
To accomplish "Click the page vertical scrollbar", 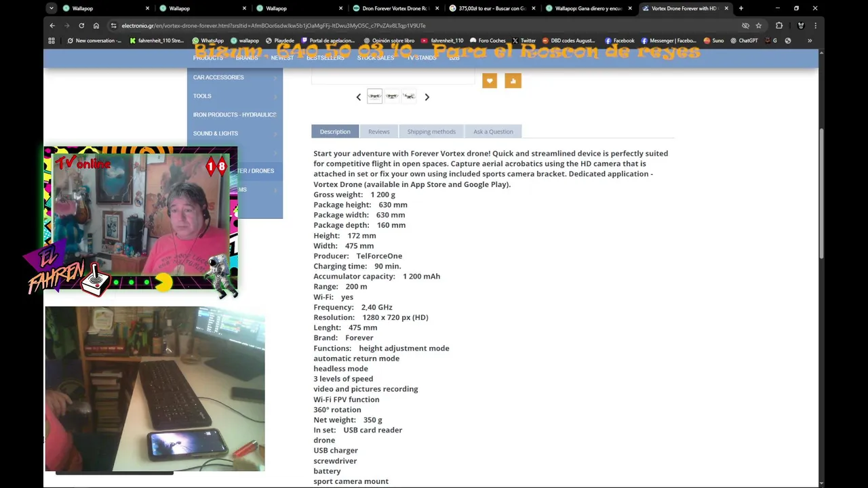I will pos(821,193).
